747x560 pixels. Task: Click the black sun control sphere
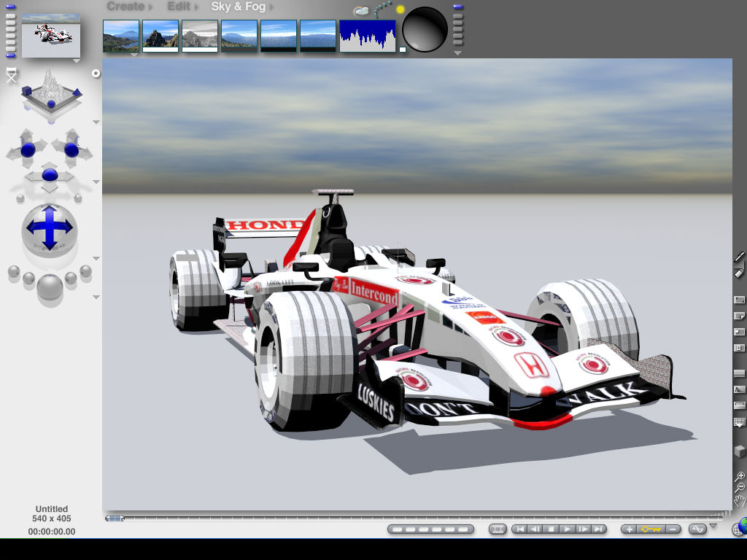point(425,29)
